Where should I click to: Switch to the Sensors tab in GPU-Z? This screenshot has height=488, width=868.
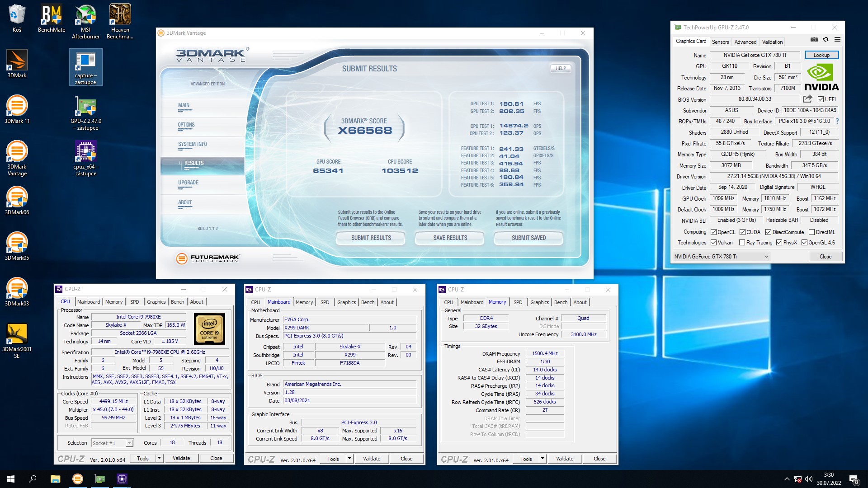pyautogui.click(x=720, y=42)
